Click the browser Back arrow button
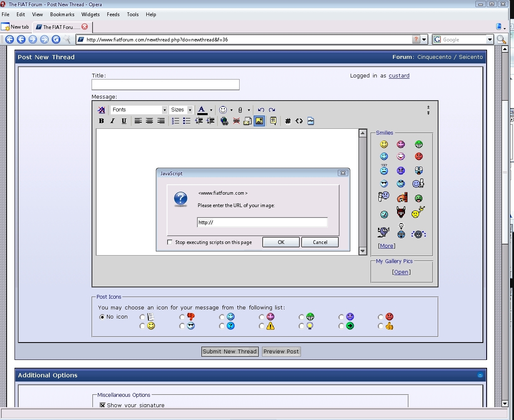 tap(10, 39)
